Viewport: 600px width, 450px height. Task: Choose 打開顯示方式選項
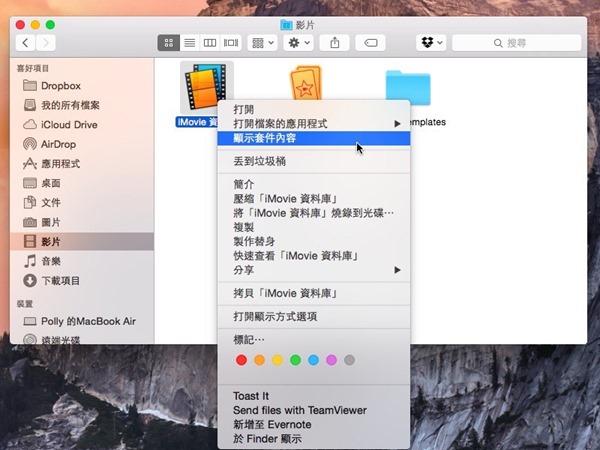[x=314, y=316]
